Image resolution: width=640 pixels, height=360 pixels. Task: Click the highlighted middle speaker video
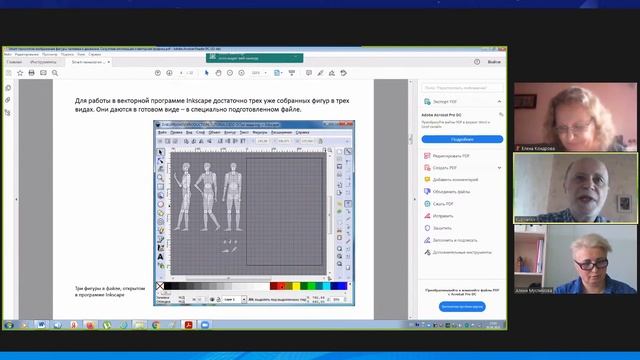(x=575, y=188)
